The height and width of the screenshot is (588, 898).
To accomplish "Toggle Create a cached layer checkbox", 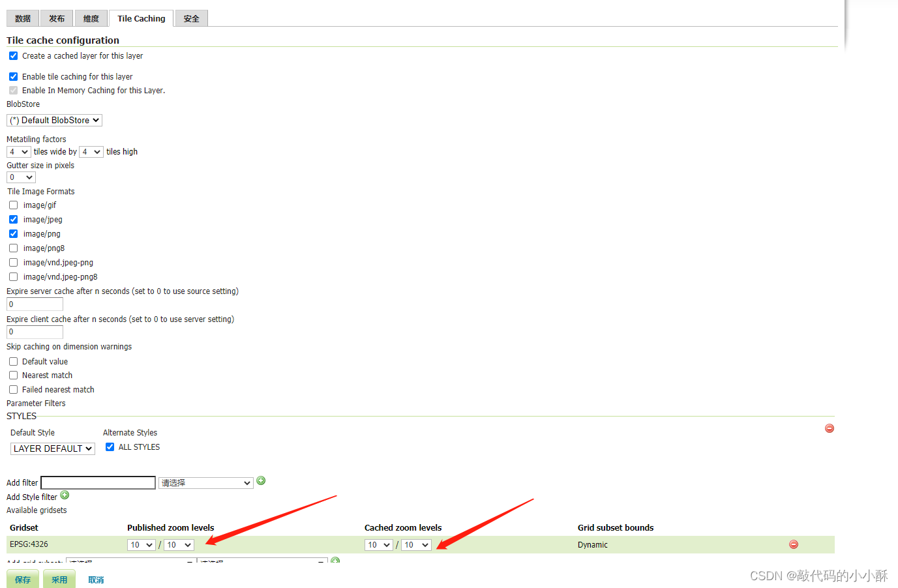I will pyautogui.click(x=13, y=56).
